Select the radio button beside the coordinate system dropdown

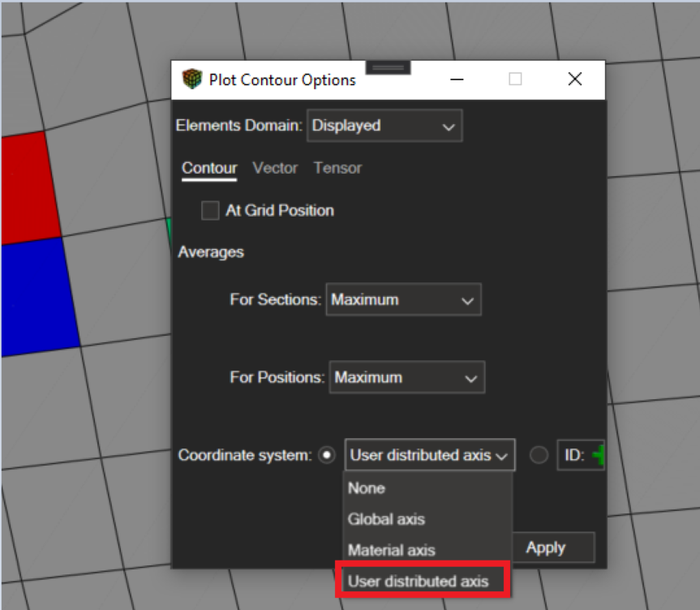click(328, 456)
